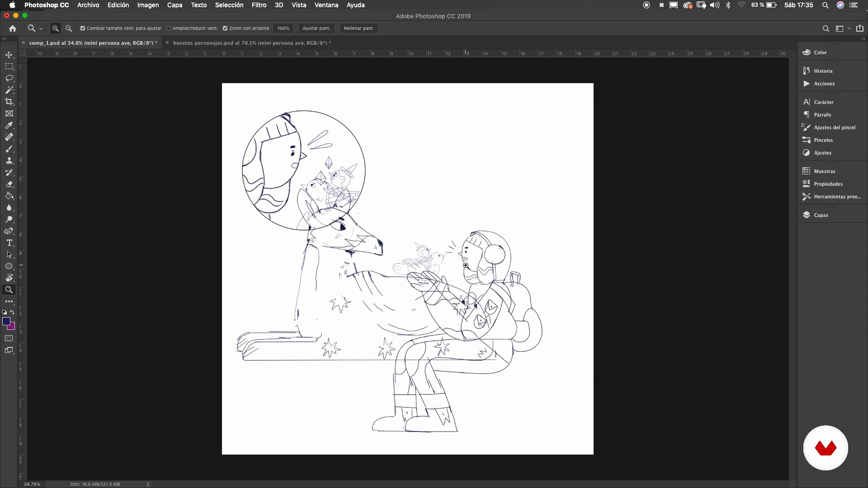Select the Clone Stamp tool

click(9, 160)
